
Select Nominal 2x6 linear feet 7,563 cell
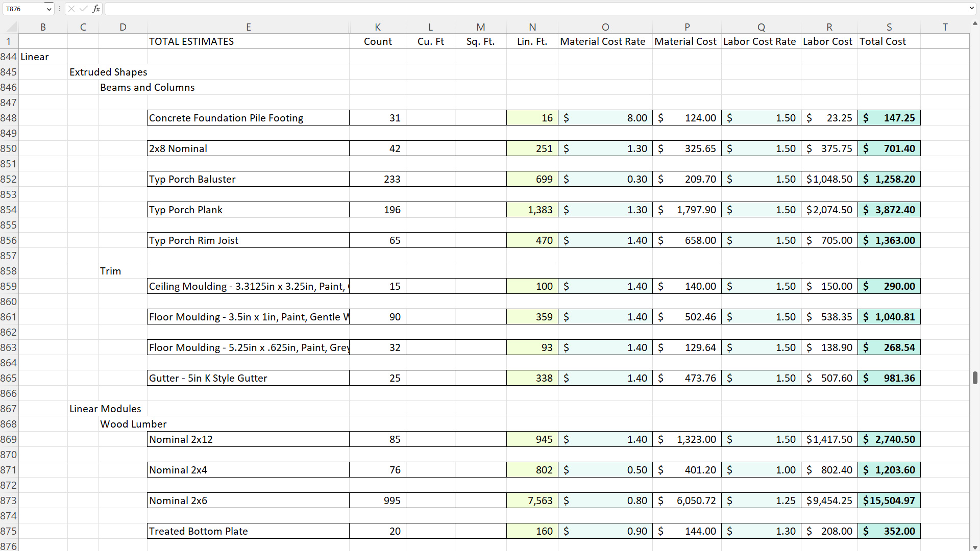point(532,500)
